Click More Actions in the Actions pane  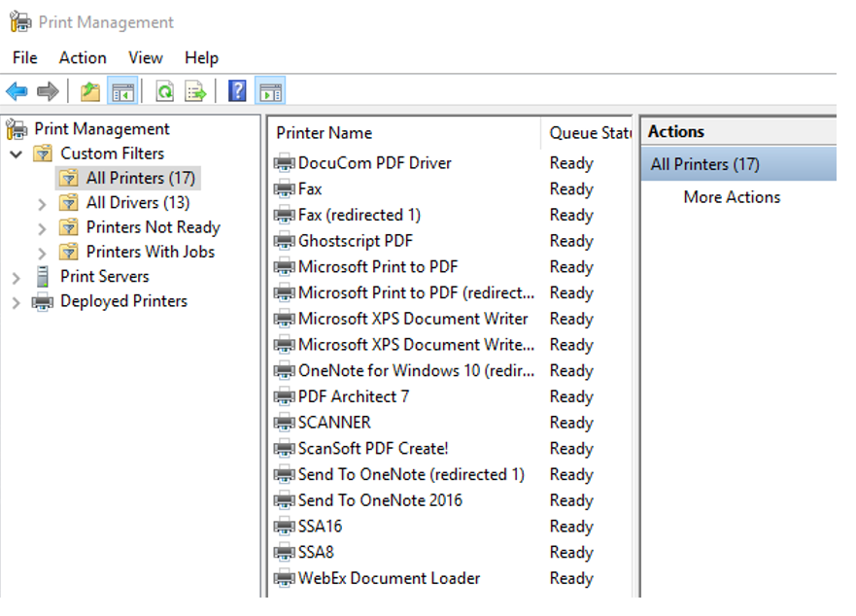(x=732, y=197)
